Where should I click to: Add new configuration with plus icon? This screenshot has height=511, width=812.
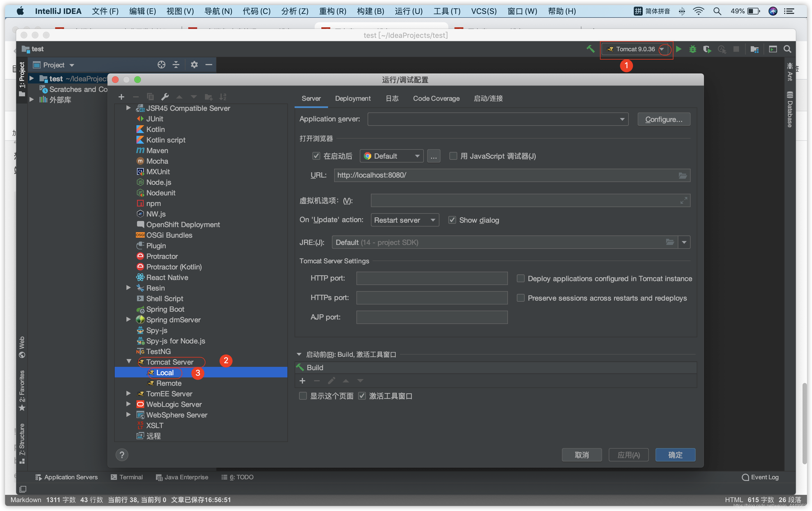tap(121, 97)
